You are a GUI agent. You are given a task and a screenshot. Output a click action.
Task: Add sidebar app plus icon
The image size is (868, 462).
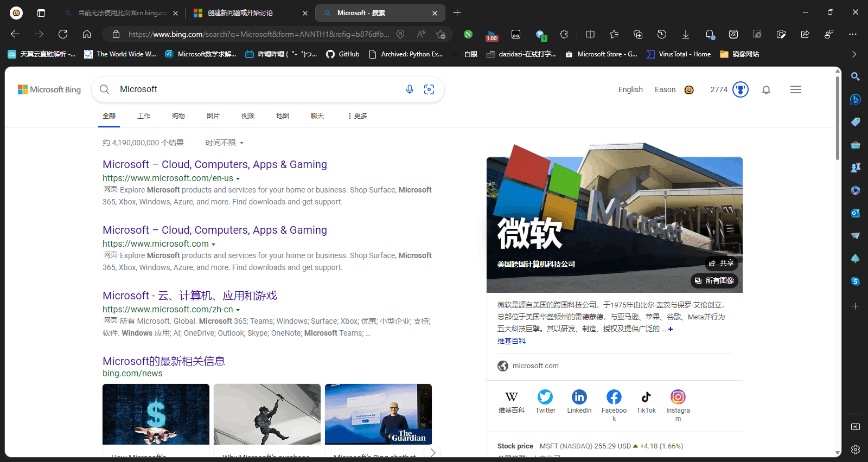click(856, 306)
